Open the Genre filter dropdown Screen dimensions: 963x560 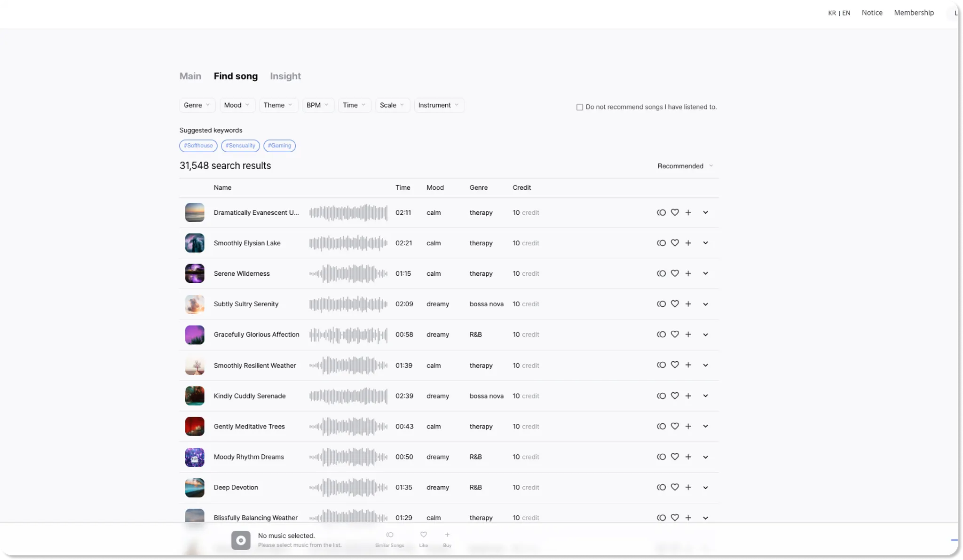(x=197, y=105)
